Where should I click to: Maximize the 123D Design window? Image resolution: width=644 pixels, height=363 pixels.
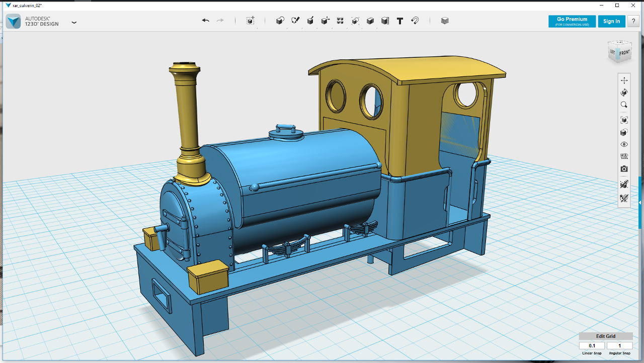click(x=617, y=5)
